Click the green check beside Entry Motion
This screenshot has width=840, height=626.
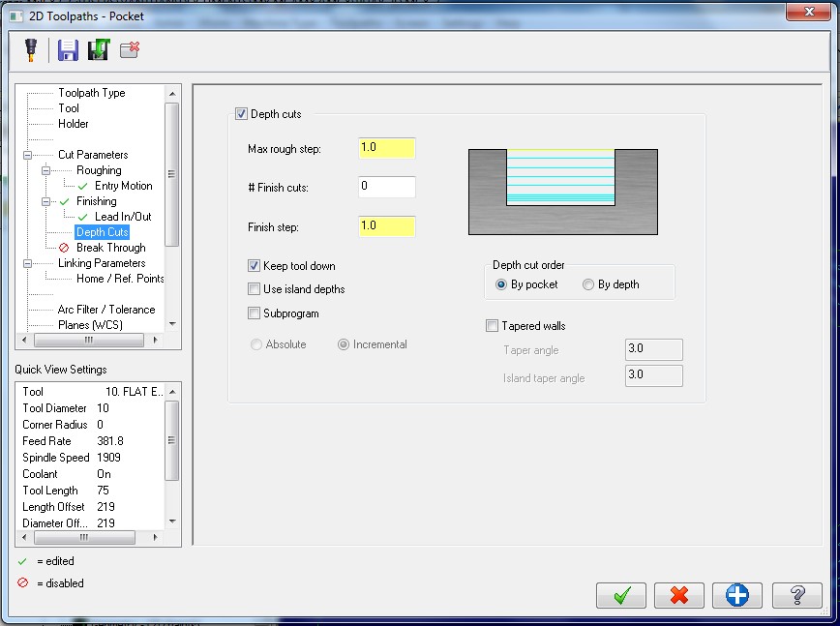click(83, 186)
